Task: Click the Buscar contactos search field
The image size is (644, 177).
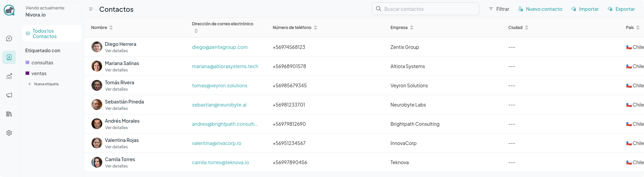Action: pos(425,9)
